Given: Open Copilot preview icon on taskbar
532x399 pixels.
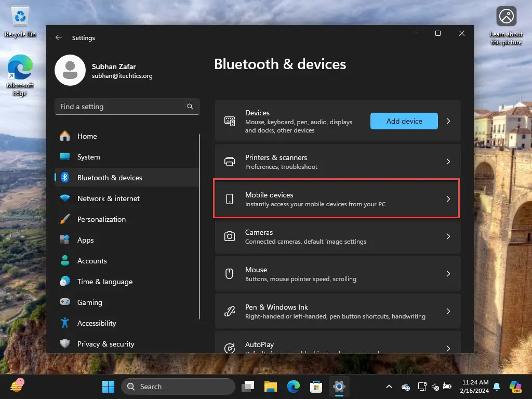Looking at the screenshot, I should click(x=515, y=387).
